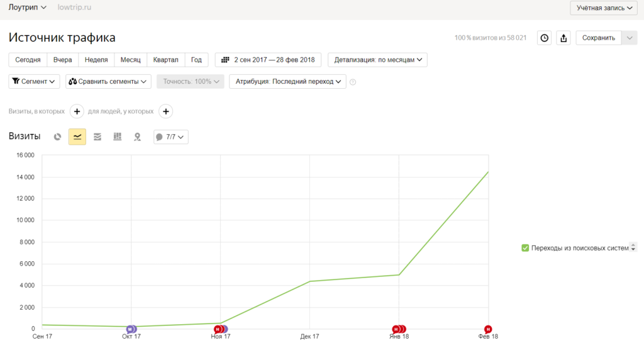Viewport: 644px width, 343px height.
Task: Open the 'Сравнить сегменты' dropdown
Action: click(x=109, y=81)
